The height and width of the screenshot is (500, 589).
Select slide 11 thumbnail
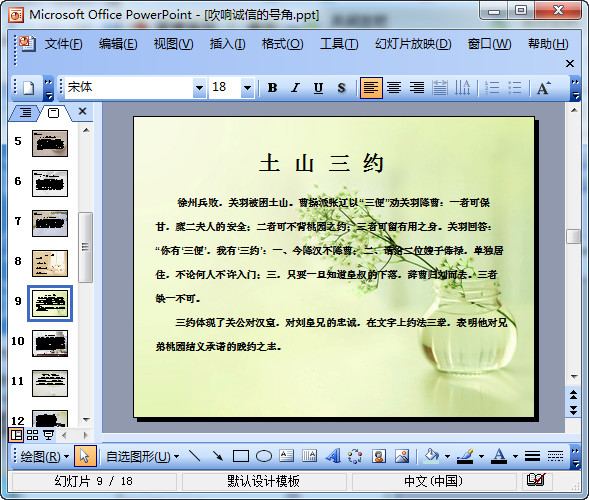tap(50, 383)
